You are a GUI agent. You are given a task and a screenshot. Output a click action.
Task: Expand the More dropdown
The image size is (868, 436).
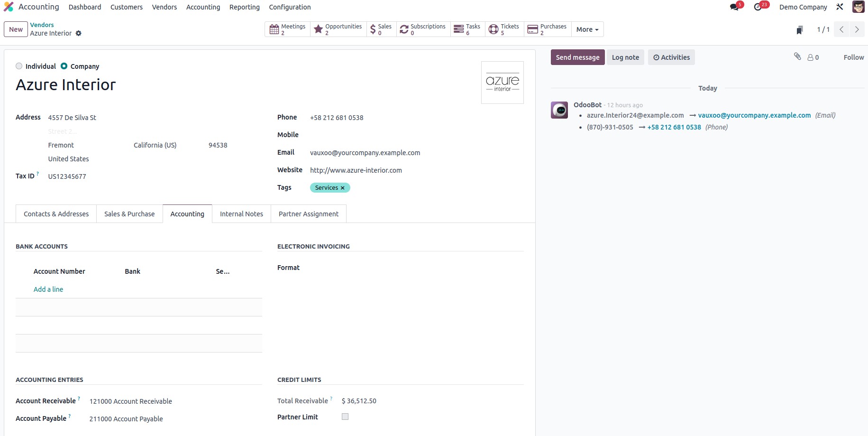pyautogui.click(x=587, y=29)
